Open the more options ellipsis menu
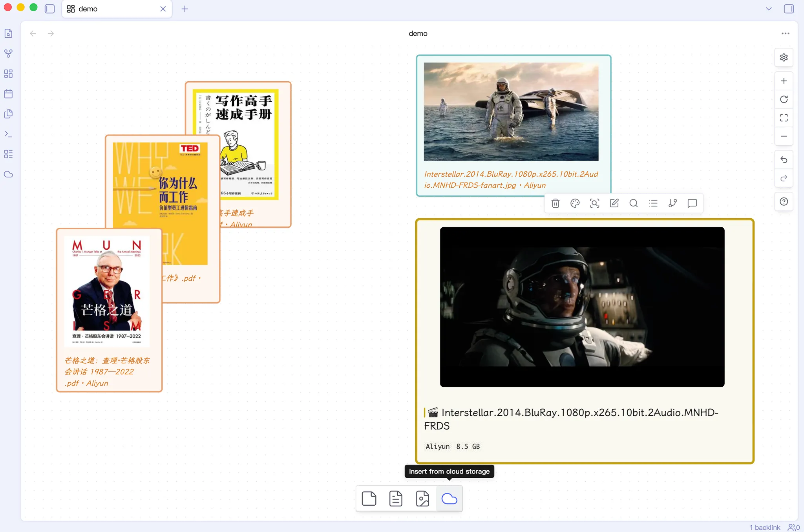The width and height of the screenshot is (804, 532). (x=785, y=33)
